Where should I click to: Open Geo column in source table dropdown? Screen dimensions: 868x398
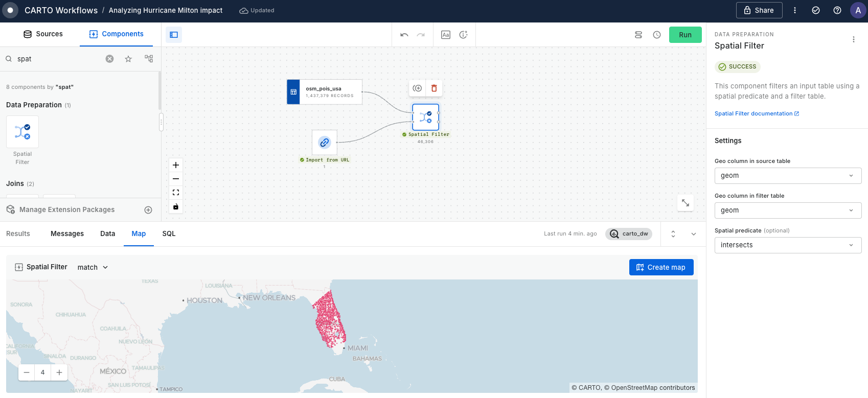[x=788, y=176]
